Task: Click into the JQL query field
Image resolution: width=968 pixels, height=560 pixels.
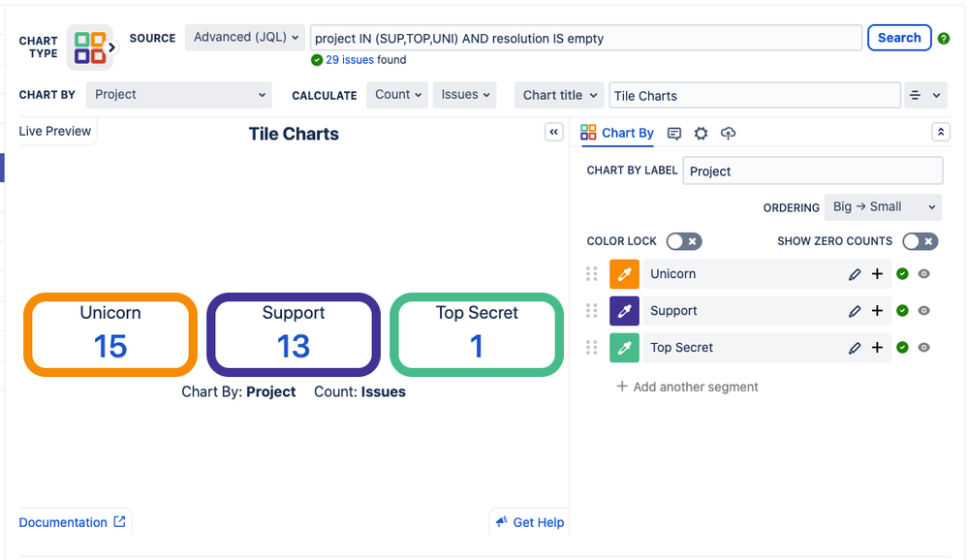Action: (x=586, y=39)
